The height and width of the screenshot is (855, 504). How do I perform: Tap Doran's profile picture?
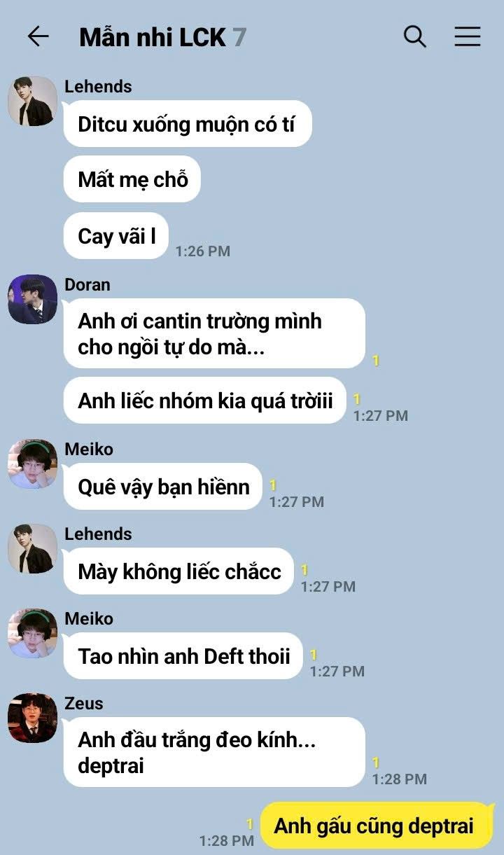point(32,300)
